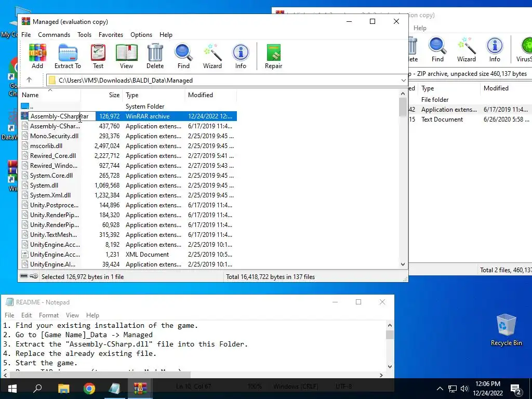The width and height of the screenshot is (532, 399).
Task: Click the View book icon in the toolbar
Action: (127, 56)
